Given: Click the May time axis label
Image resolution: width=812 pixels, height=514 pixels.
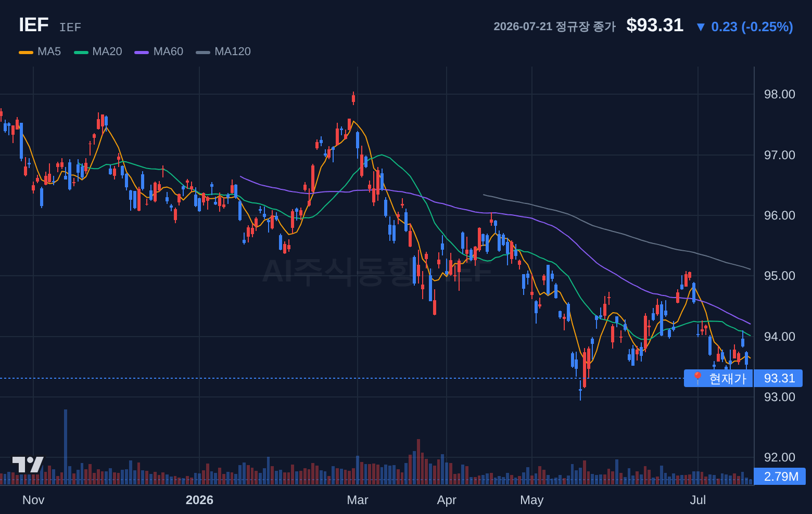Looking at the screenshot, I should [531, 500].
